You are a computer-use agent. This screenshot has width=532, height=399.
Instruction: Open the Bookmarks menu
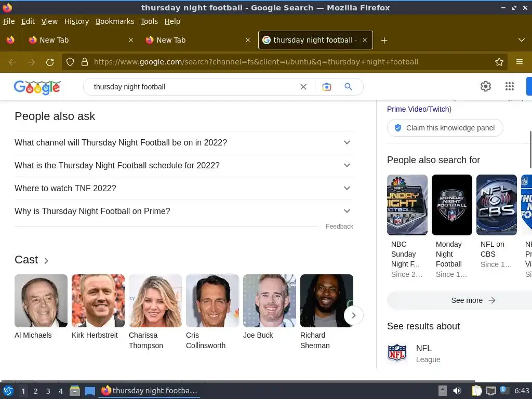point(115,21)
